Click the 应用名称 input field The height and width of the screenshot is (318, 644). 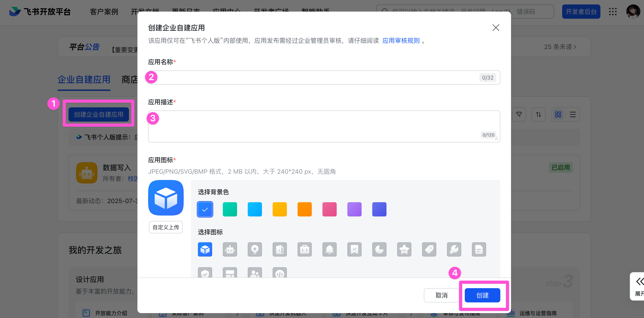pyautogui.click(x=324, y=77)
